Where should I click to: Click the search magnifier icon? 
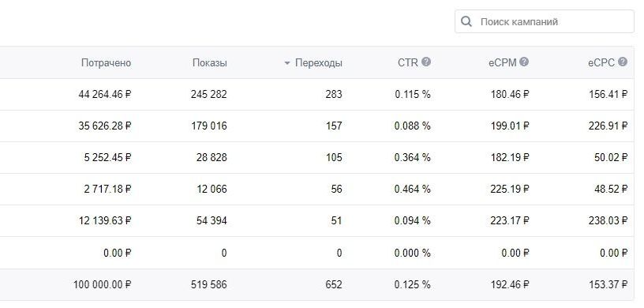pyautogui.click(x=466, y=21)
